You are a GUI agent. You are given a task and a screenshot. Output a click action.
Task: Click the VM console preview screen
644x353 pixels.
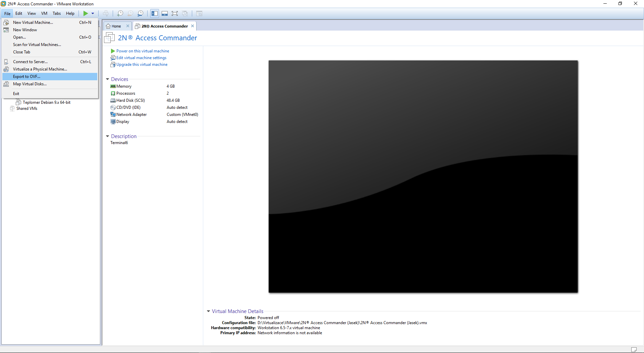coord(423,176)
